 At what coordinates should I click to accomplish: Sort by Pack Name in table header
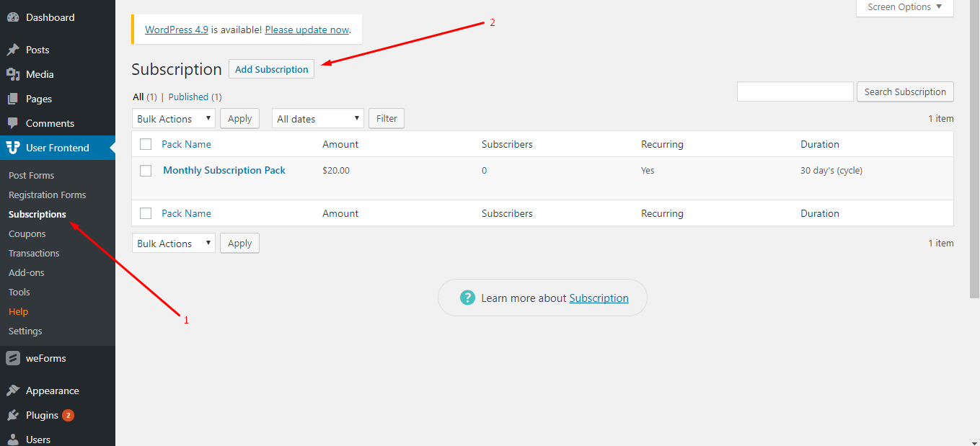pyautogui.click(x=187, y=144)
